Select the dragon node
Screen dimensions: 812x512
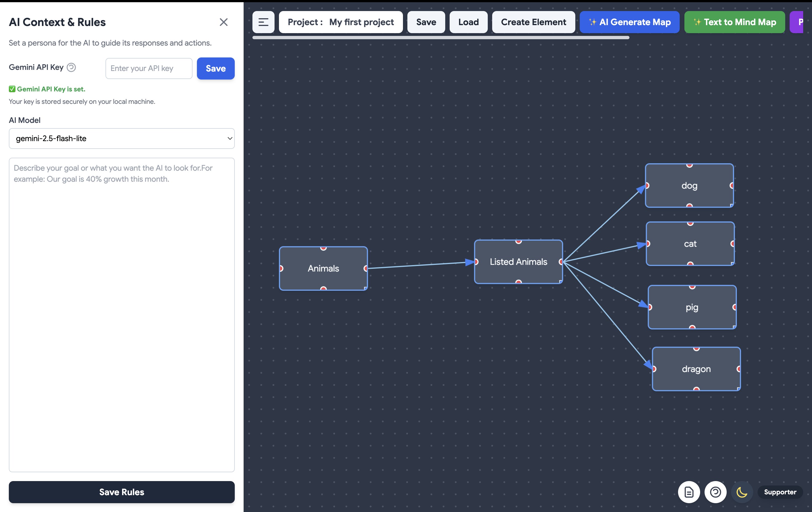coord(696,369)
